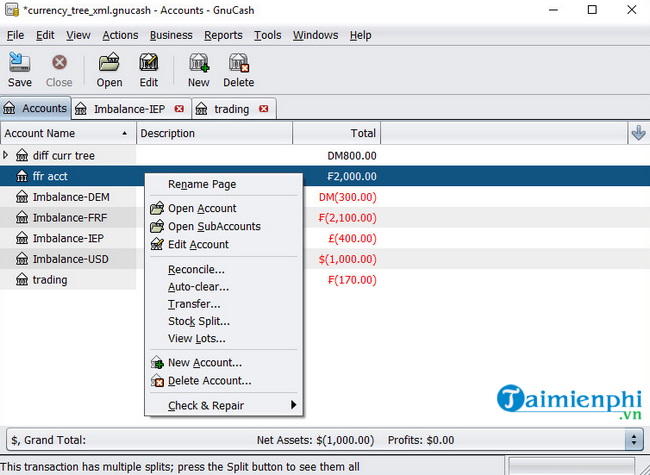The width and height of the screenshot is (650, 475).
Task: Click the bank icon beside Imbalance-DEM
Action: [22, 197]
